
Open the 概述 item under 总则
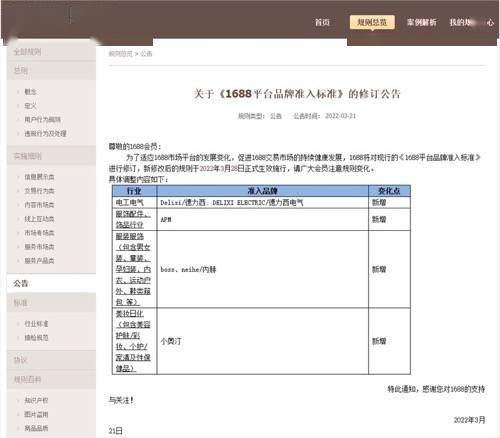pyautogui.click(x=31, y=92)
